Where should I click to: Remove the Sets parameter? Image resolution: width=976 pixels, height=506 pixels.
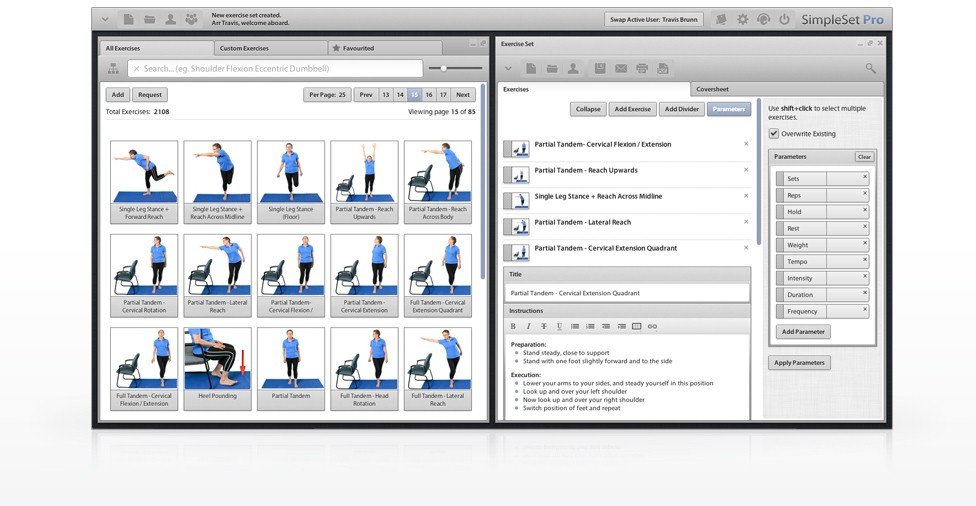[865, 177]
